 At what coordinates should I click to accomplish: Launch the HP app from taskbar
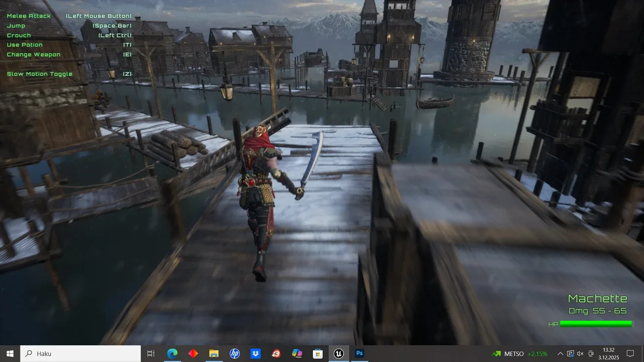click(x=234, y=353)
